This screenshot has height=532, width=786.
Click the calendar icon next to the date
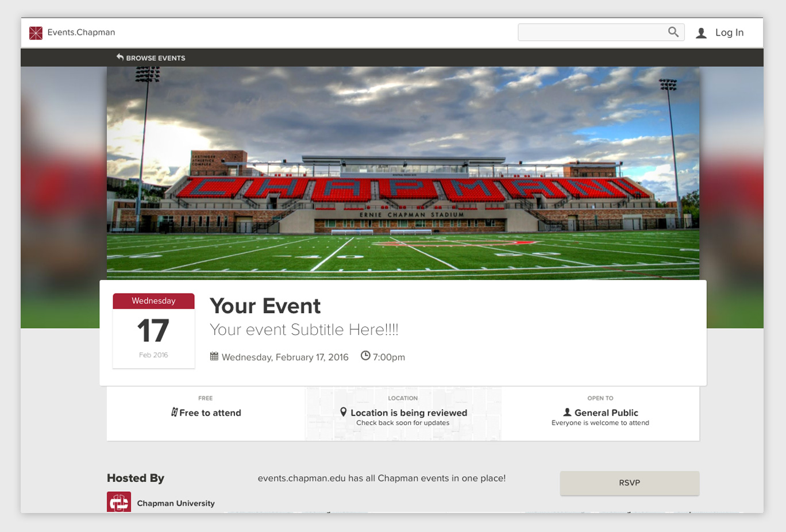214,356
